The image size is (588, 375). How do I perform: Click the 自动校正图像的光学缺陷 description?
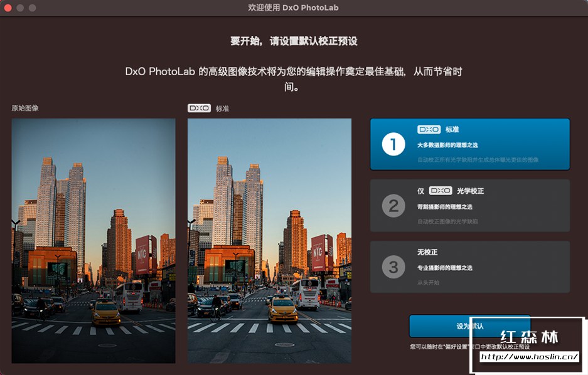click(x=447, y=221)
